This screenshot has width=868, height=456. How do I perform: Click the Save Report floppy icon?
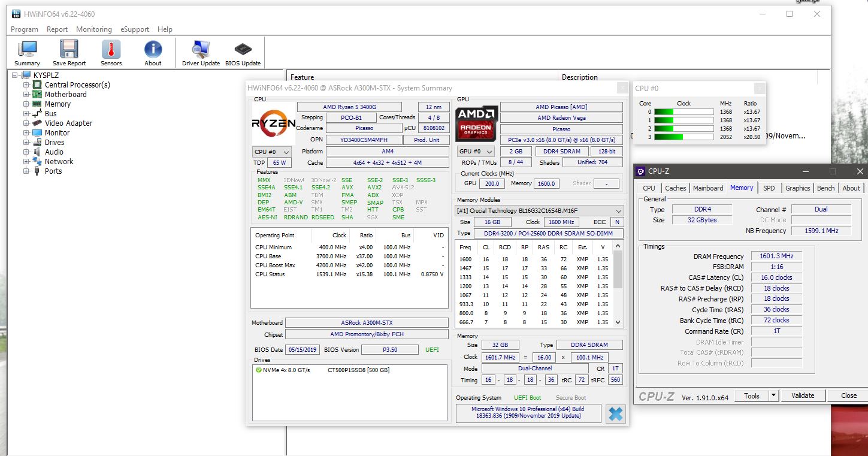[69, 53]
